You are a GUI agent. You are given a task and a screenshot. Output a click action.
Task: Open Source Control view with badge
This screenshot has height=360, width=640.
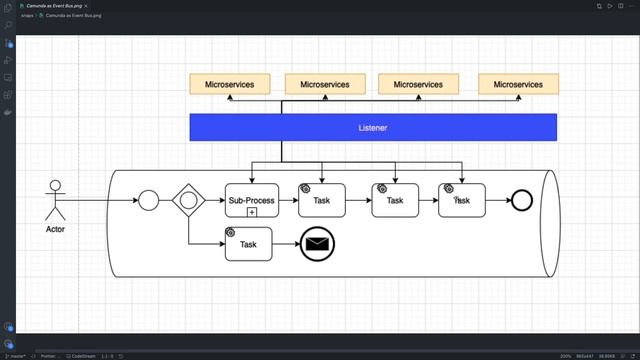8,43
